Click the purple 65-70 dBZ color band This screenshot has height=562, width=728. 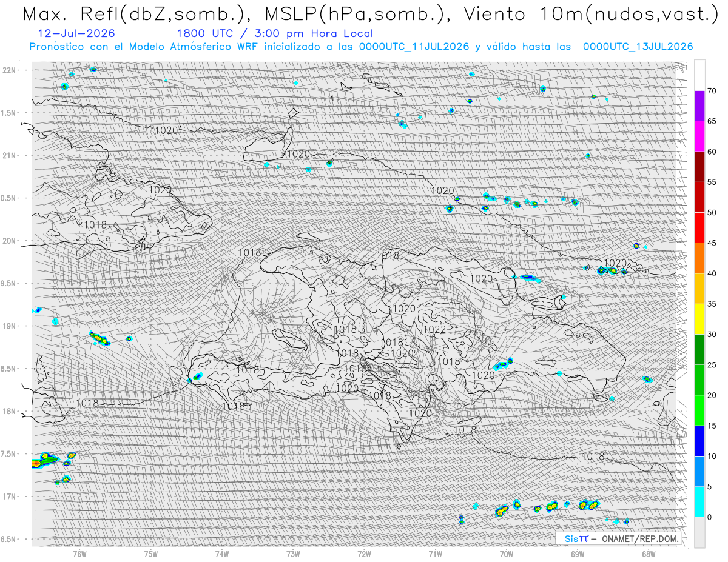tap(699, 106)
